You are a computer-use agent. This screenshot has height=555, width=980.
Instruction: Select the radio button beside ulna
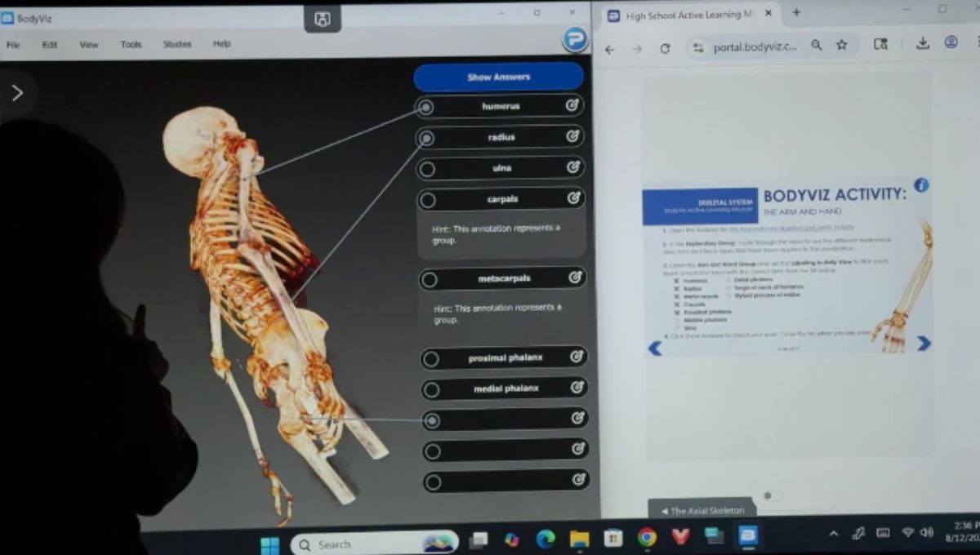(427, 169)
